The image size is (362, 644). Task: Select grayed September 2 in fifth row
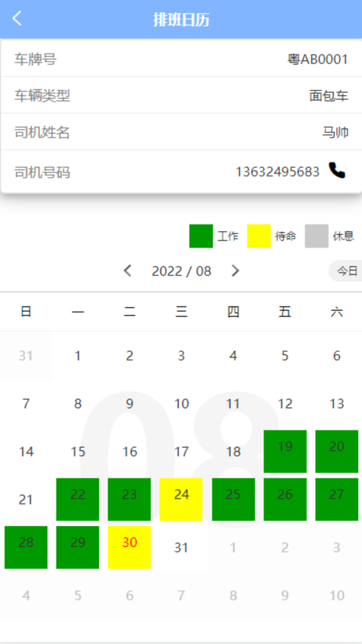285,548
